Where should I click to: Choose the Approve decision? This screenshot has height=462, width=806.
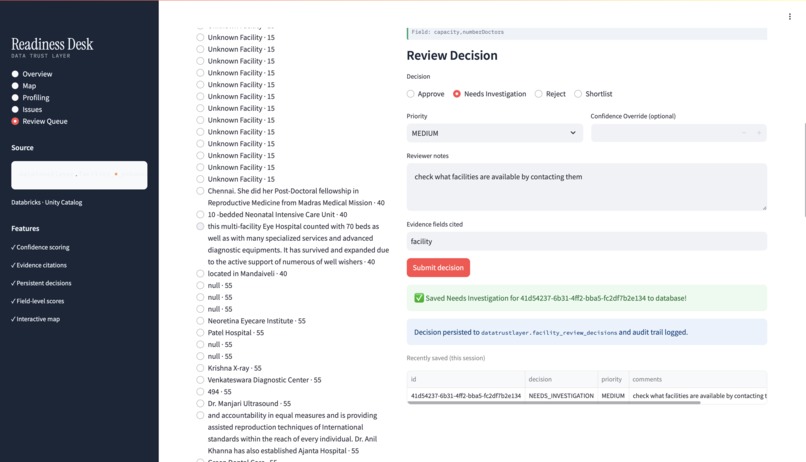(x=425, y=94)
